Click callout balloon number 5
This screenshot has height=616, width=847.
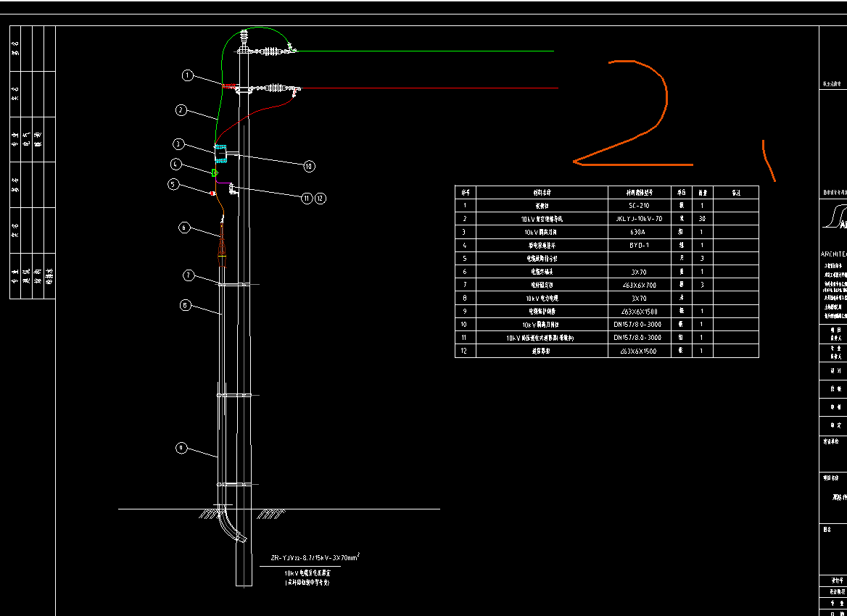pos(173,184)
